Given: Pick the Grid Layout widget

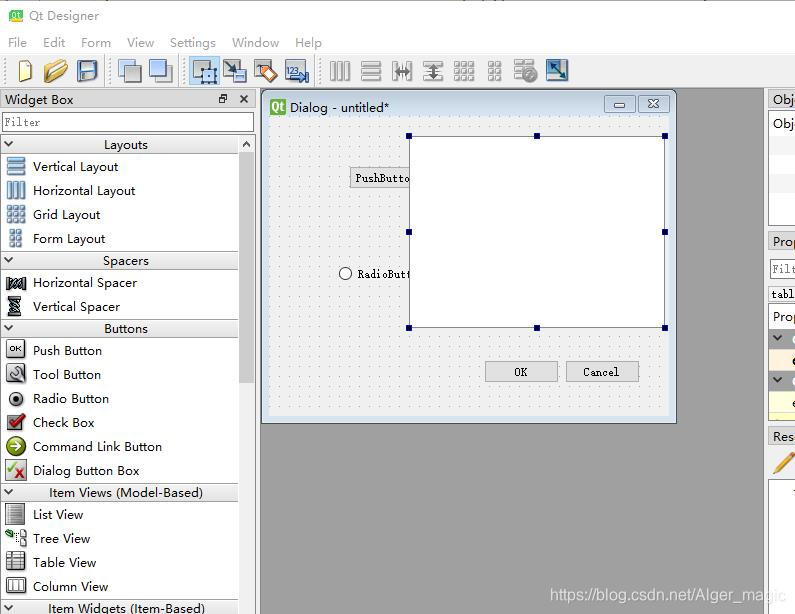Looking at the screenshot, I should click(66, 214).
